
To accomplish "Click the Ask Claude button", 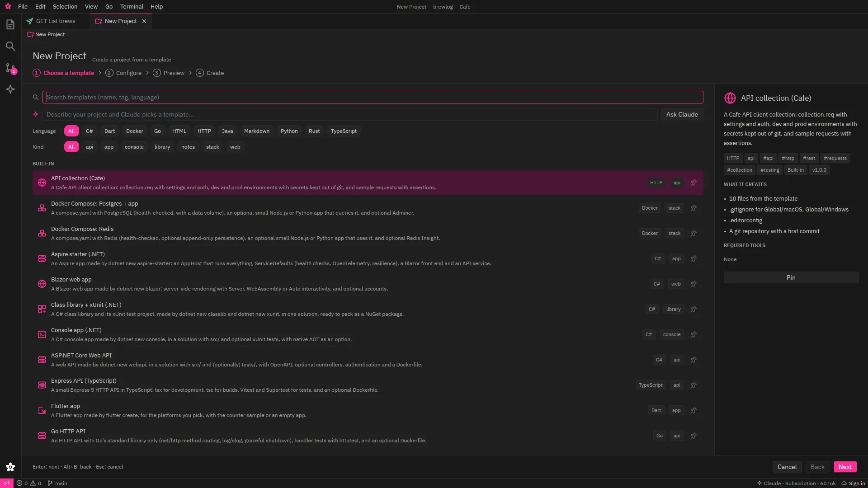I will point(682,114).
